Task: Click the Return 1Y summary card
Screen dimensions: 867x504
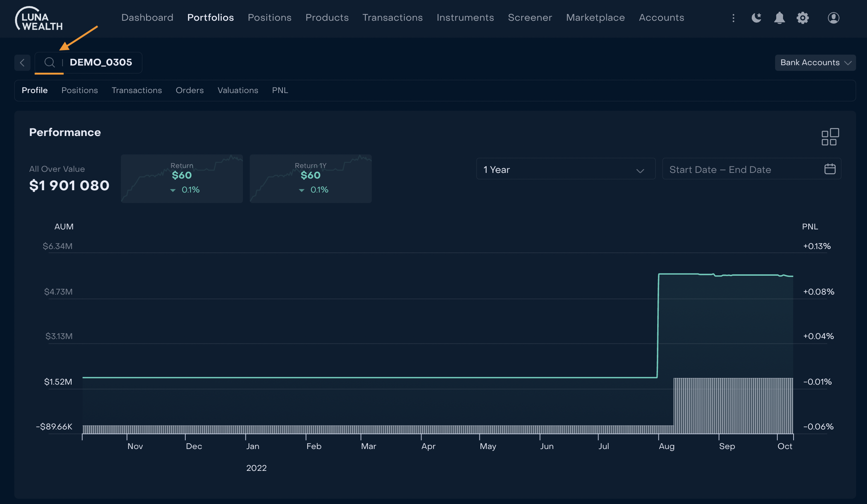Action: tap(310, 179)
